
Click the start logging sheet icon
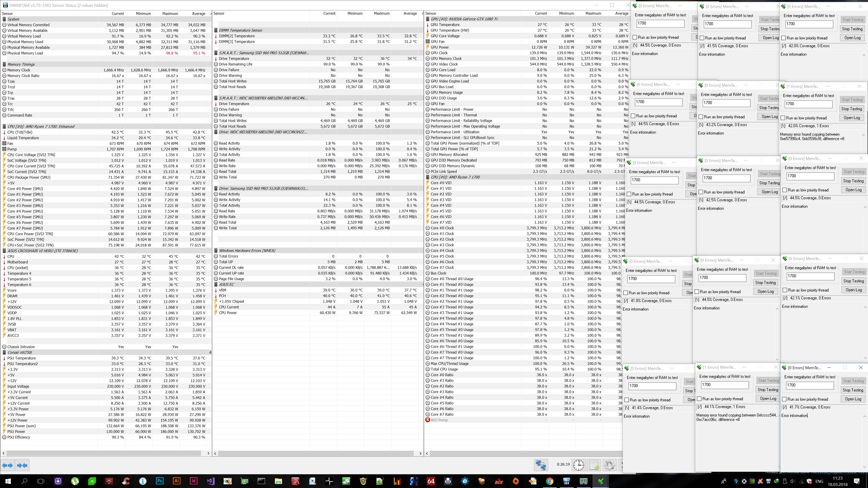594,465
